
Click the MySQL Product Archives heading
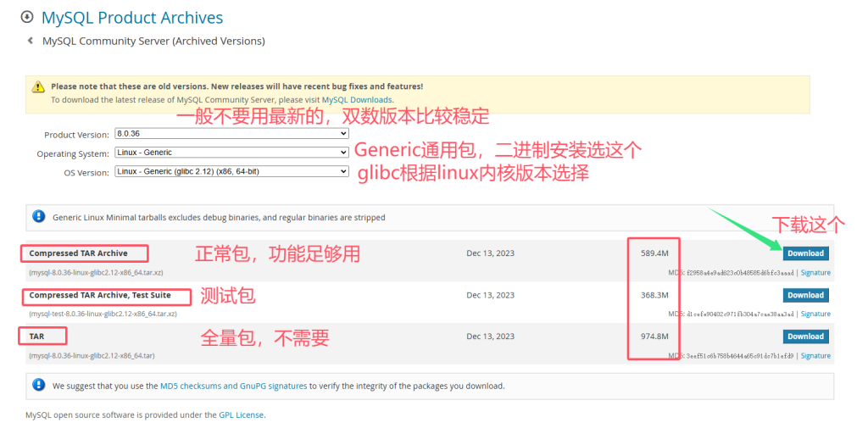132,17
